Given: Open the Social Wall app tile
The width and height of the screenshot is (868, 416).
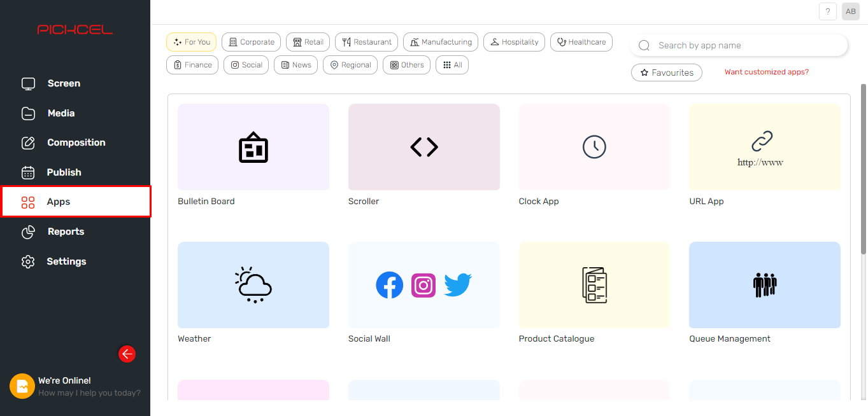Looking at the screenshot, I should click(x=423, y=284).
